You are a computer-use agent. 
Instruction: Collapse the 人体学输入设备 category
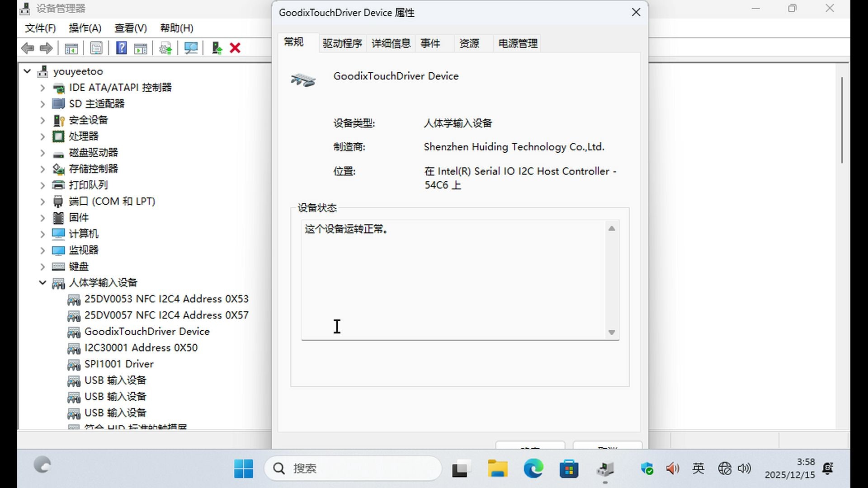[42, 283]
